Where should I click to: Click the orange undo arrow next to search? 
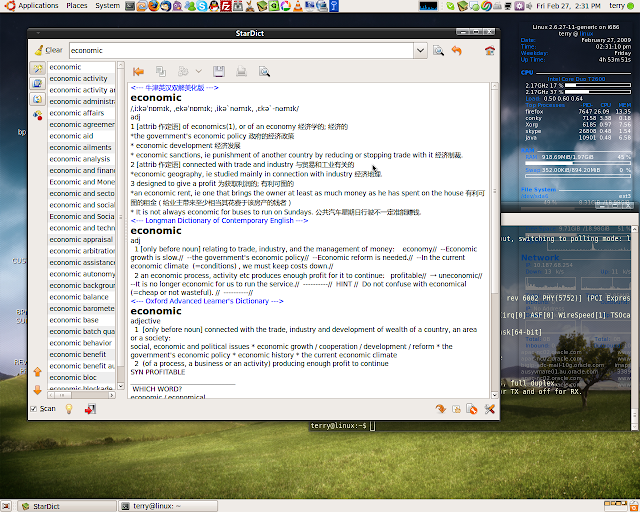(x=457, y=51)
